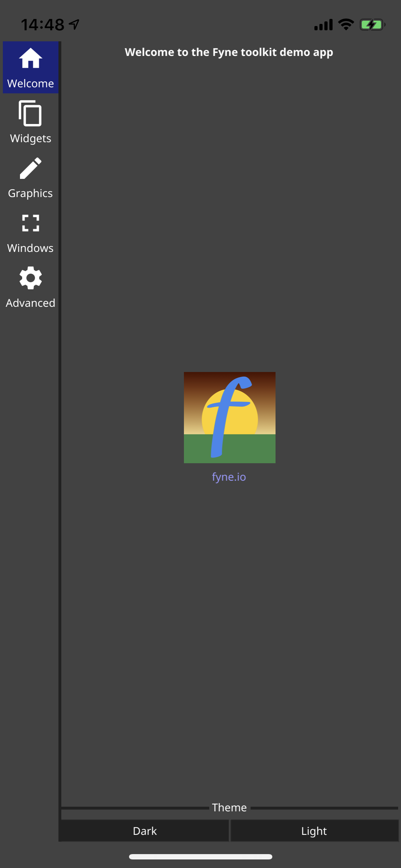Open the Windows tab label

click(30, 248)
